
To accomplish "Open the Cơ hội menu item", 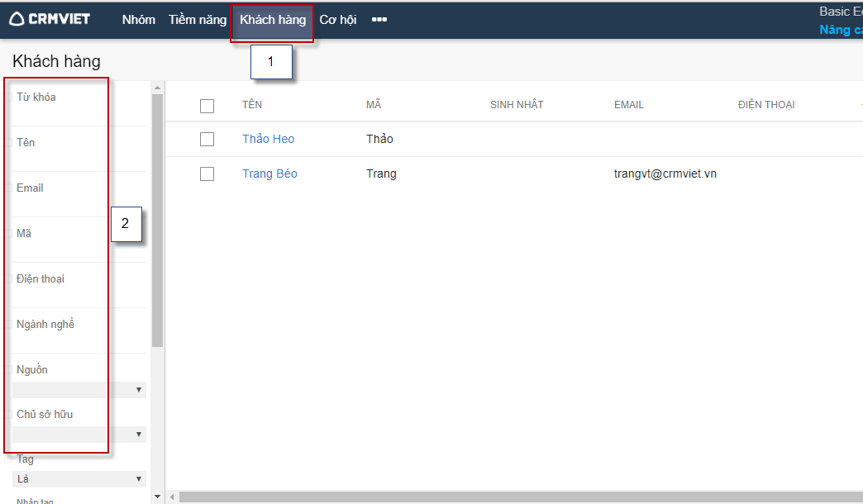I will [338, 20].
